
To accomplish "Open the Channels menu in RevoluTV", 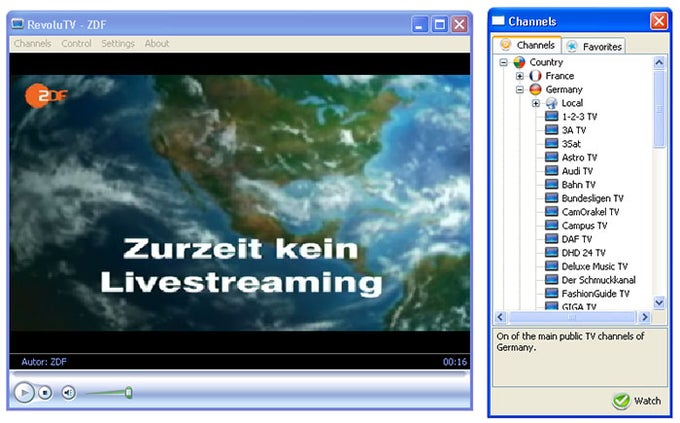I will (33, 43).
